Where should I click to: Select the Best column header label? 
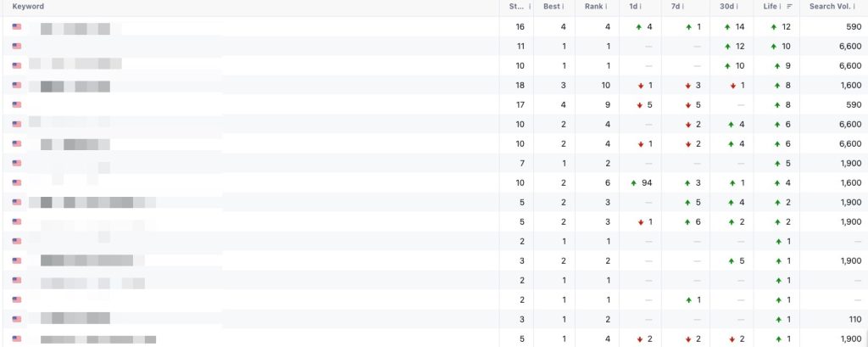(x=551, y=7)
